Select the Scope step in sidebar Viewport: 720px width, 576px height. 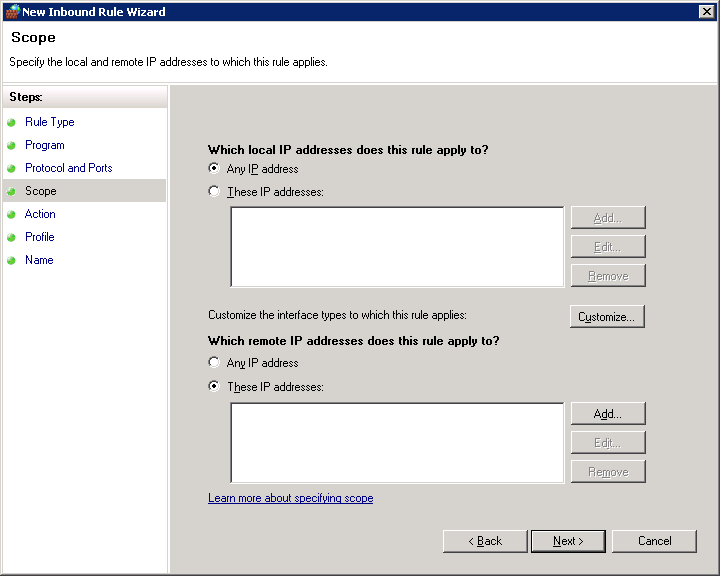pyautogui.click(x=40, y=191)
